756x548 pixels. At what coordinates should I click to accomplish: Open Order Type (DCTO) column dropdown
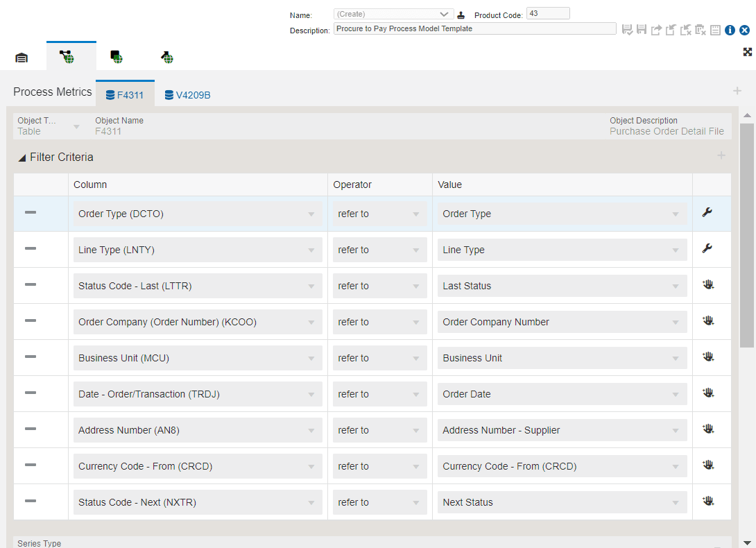(197, 214)
